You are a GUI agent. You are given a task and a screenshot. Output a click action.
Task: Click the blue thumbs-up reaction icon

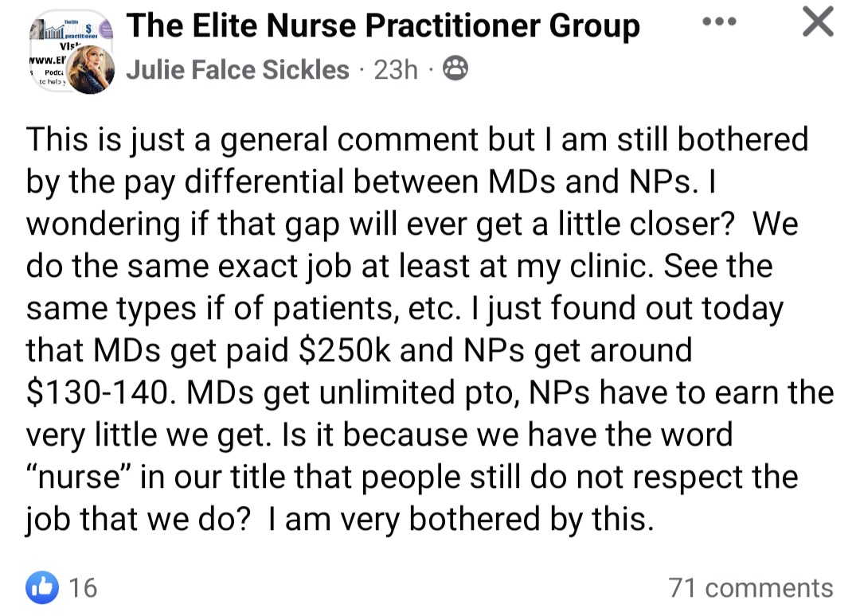tap(41, 587)
